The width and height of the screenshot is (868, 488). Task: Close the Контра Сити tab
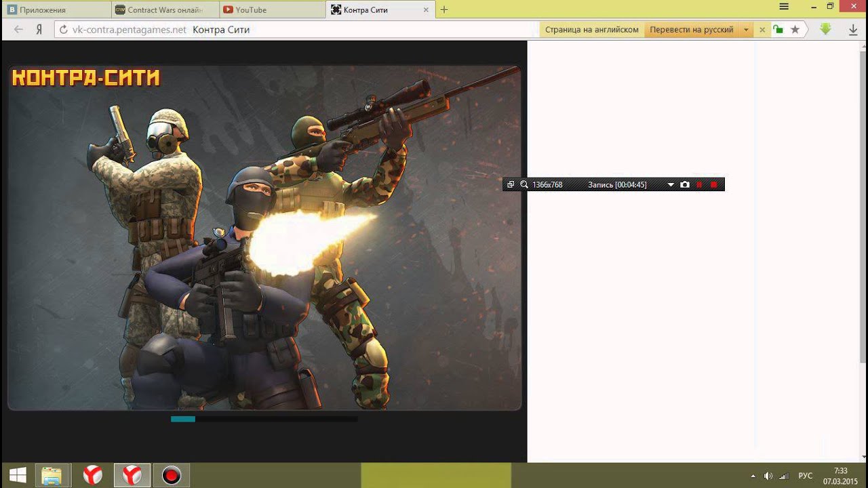[x=426, y=9]
